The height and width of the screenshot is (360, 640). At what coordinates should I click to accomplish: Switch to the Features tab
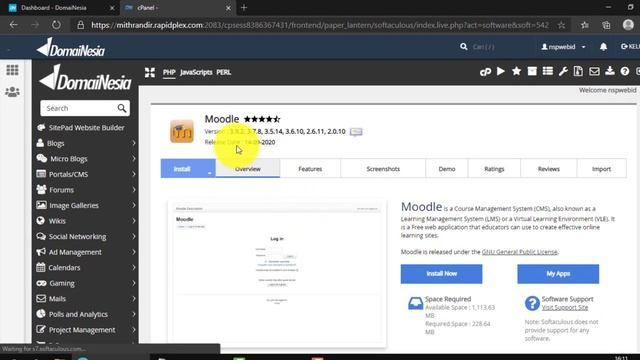point(310,169)
